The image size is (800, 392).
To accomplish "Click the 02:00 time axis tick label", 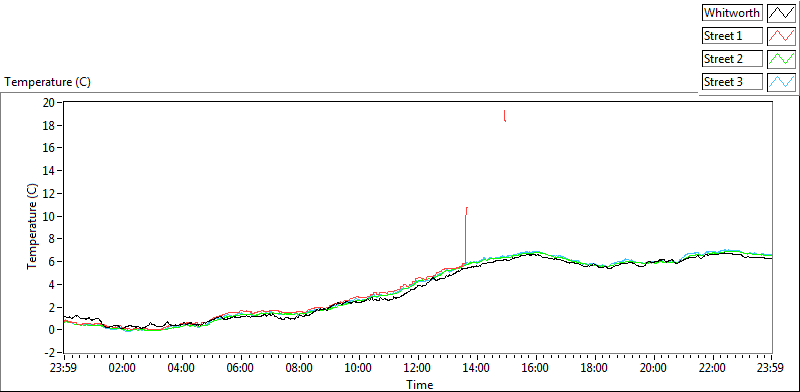I will click(123, 368).
